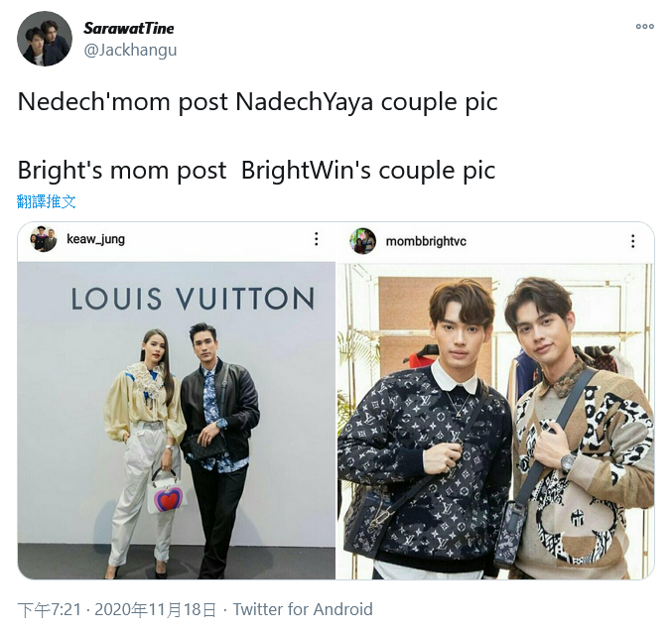Click the Nedech'mom post tweet text line
Screen dimensions: 672x637
tap(257, 102)
